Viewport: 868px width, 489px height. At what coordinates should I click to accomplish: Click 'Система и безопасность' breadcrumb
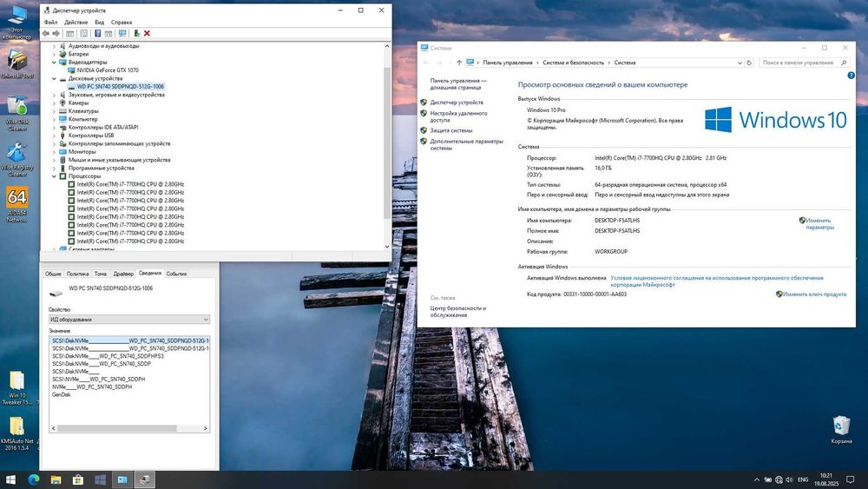573,63
